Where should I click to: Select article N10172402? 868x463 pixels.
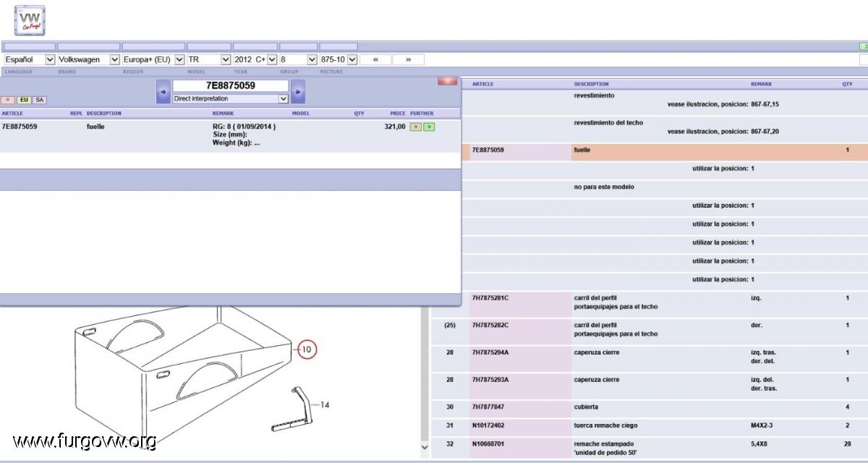[488, 425]
